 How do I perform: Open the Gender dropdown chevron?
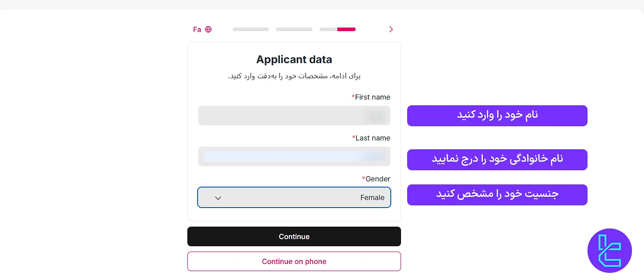point(218,198)
